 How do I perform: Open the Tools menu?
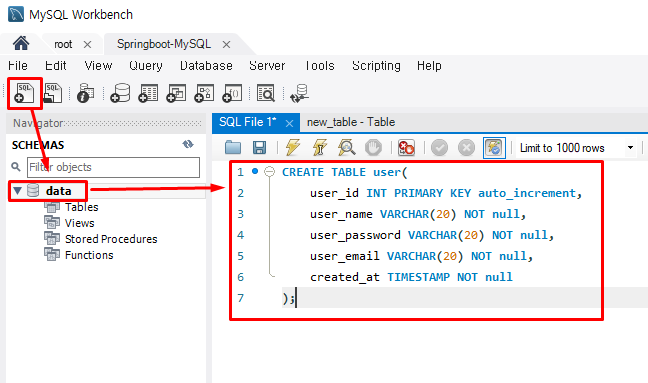pos(320,66)
